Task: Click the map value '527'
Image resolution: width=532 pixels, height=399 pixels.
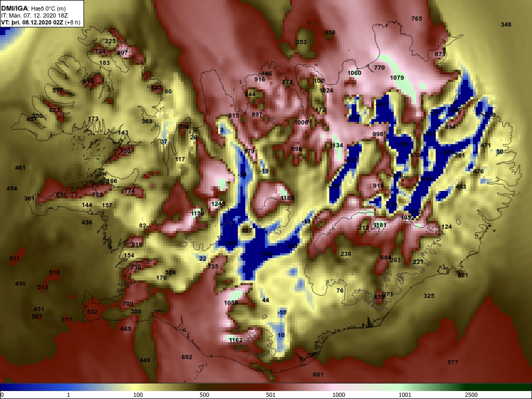Action: click(247, 230)
